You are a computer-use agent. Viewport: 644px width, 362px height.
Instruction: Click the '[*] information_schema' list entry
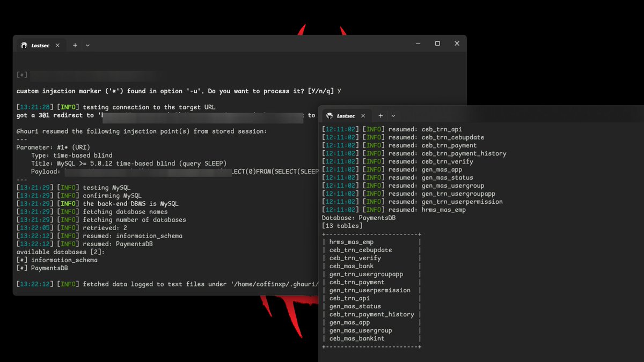click(x=57, y=260)
